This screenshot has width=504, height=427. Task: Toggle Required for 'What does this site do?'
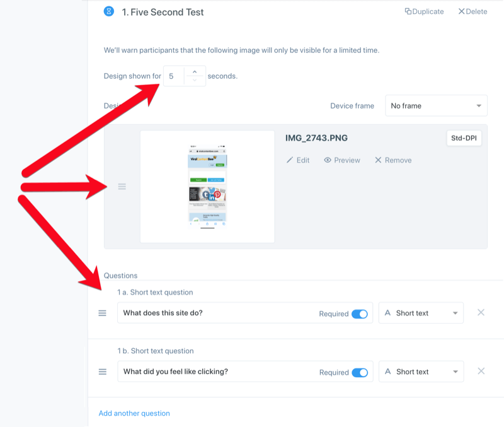[x=359, y=313]
